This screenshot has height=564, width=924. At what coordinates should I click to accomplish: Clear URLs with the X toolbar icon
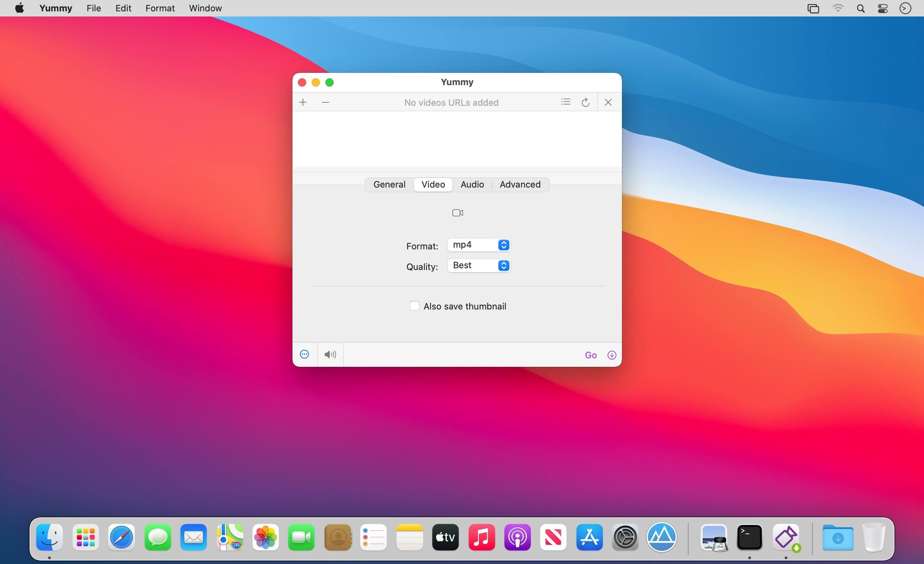[x=608, y=102]
